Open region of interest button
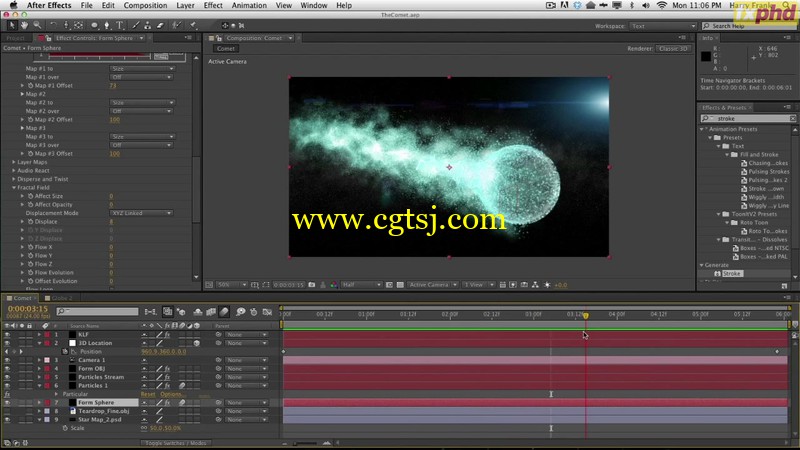Viewport: 800px width, 450px height. click(389, 285)
